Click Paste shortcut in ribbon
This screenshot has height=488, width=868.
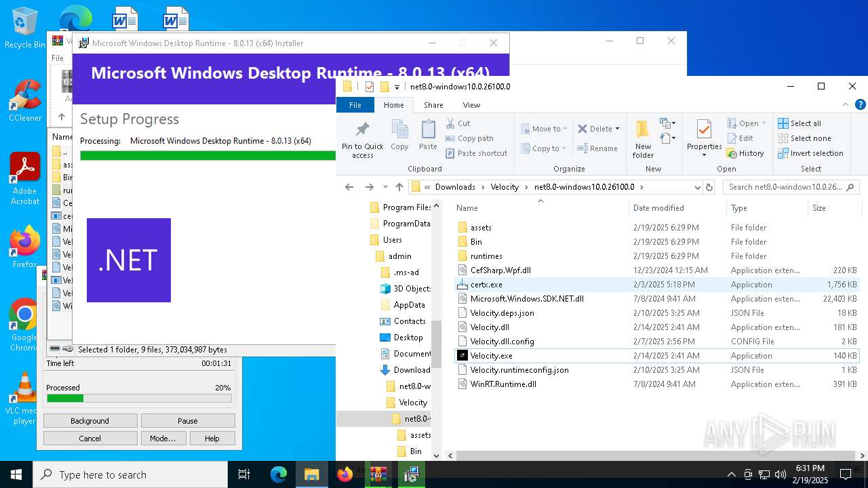click(x=476, y=153)
